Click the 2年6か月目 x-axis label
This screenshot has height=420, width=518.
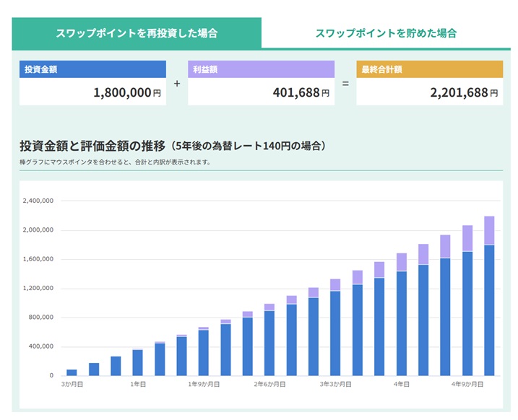click(x=269, y=384)
